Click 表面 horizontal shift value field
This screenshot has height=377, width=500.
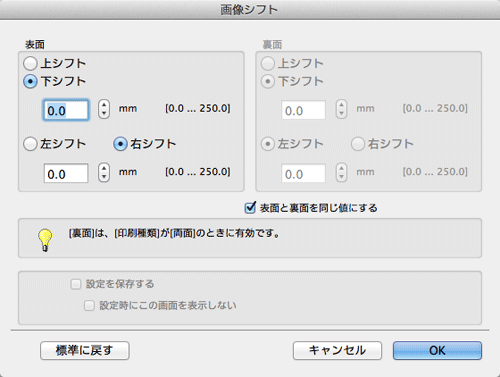click(66, 173)
